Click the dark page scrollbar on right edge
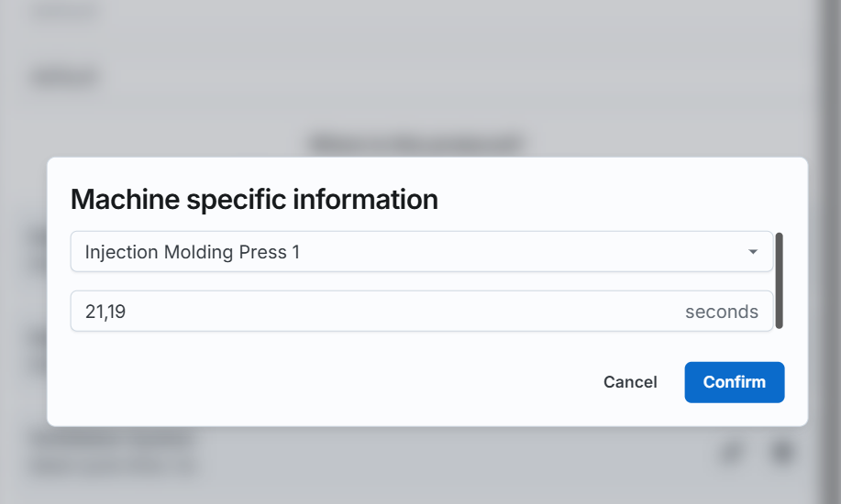The height and width of the screenshot is (504, 841). (828, 252)
